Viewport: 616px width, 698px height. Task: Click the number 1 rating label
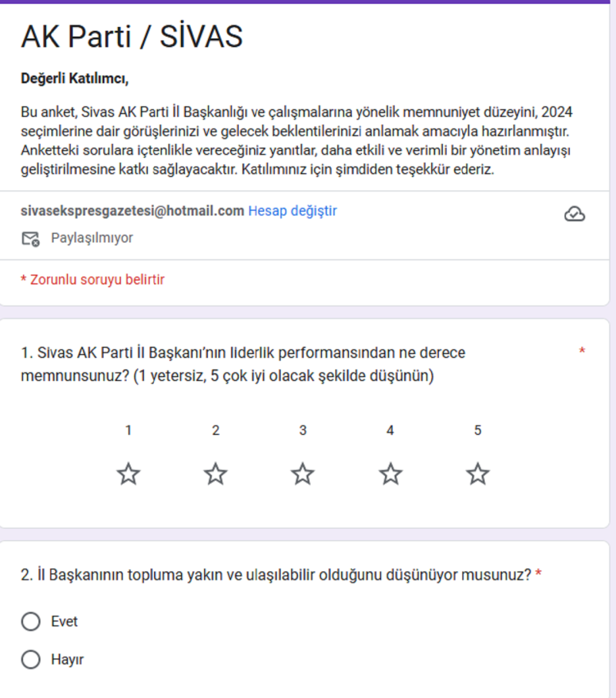[x=129, y=431]
